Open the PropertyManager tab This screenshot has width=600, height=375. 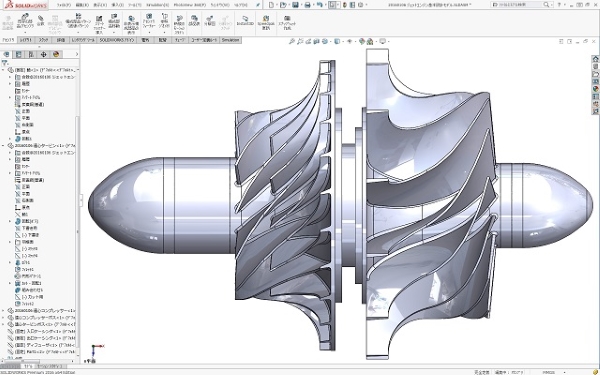click(x=18, y=54)
